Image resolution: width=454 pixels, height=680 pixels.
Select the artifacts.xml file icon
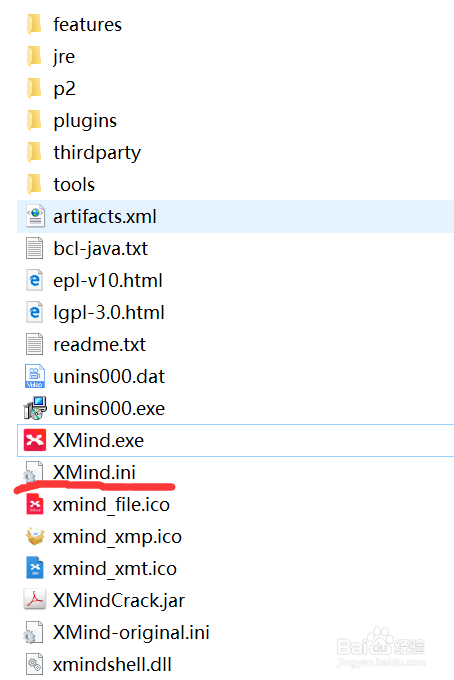click(x=35, y=216)
